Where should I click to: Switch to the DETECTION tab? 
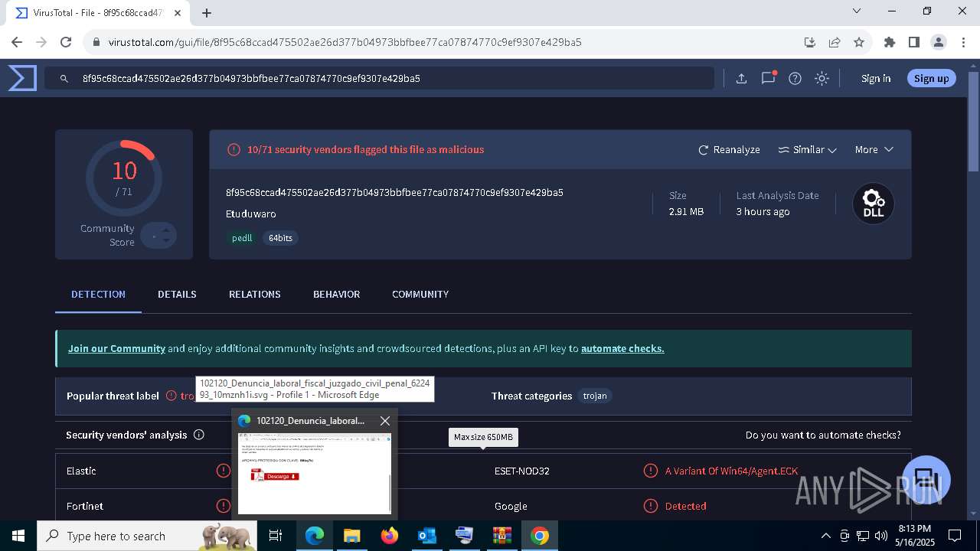(98, 294)
